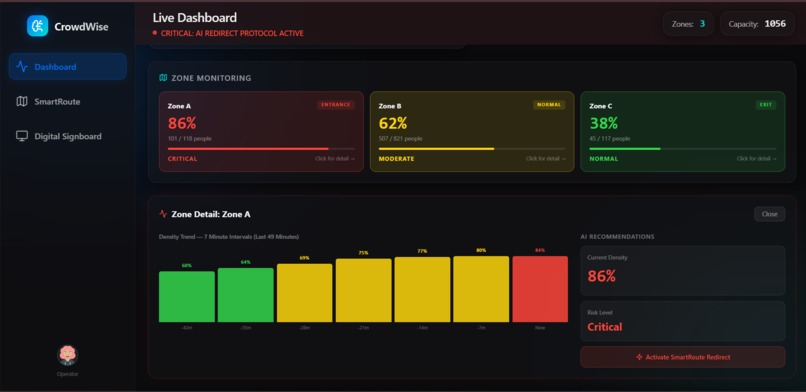This screenshot has width=806, height=392.
Task: Click the 77% yellow bar in chart
Action: pyautogui.click(x=423, y=290)
